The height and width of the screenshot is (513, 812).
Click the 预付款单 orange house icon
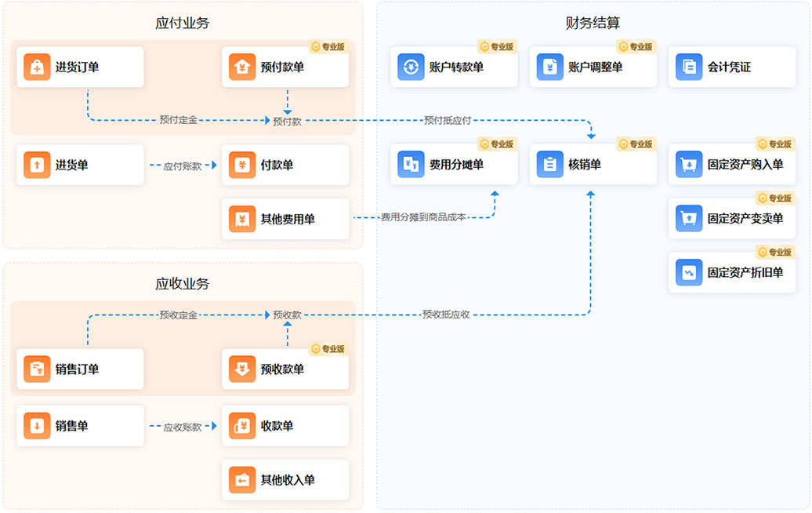pos(242,67)
